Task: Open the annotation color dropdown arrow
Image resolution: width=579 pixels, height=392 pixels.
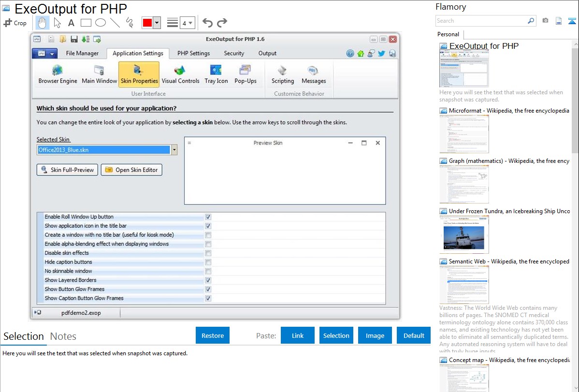Action: click(157, 23)
